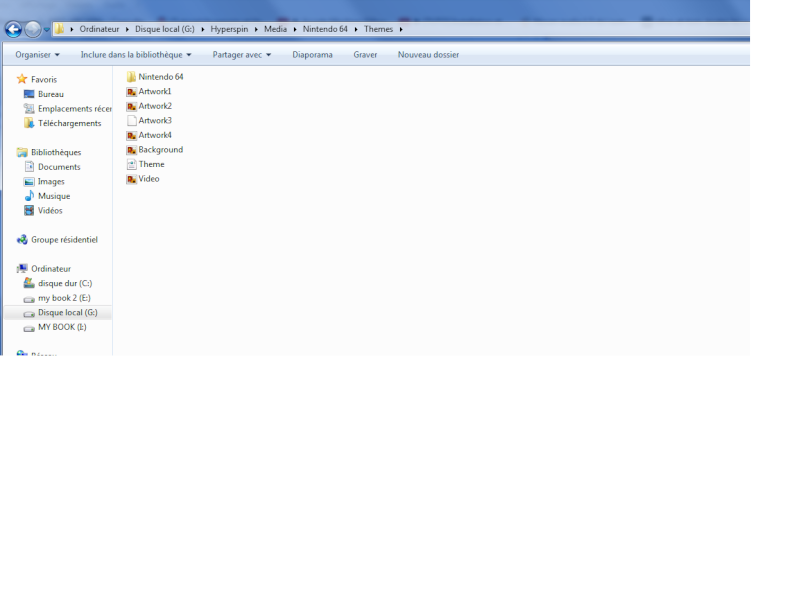Screen dimensions: 800x605
Task: Click the Bibliothèques icon in sidebar
Action: [22, 152]
